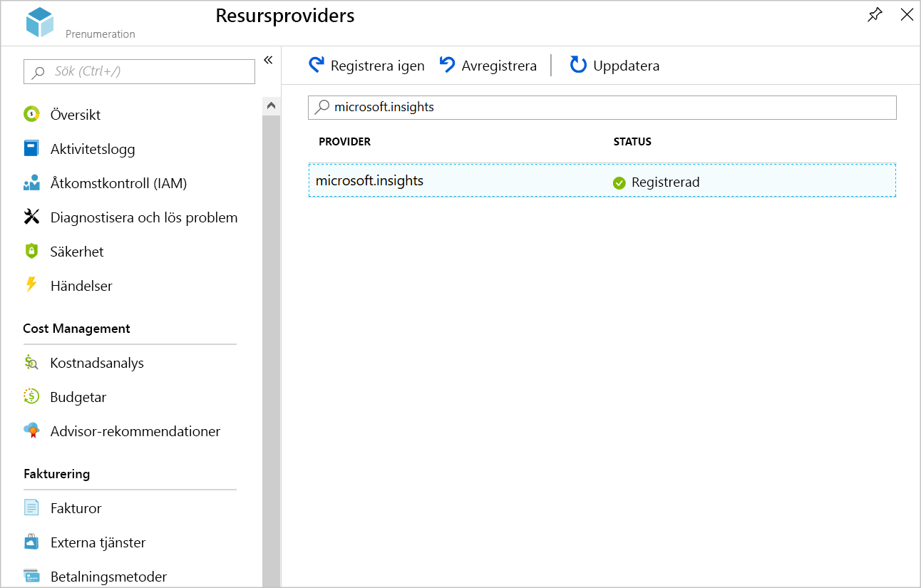Click the Registrera igen refresh icon

tap(317, 66)
